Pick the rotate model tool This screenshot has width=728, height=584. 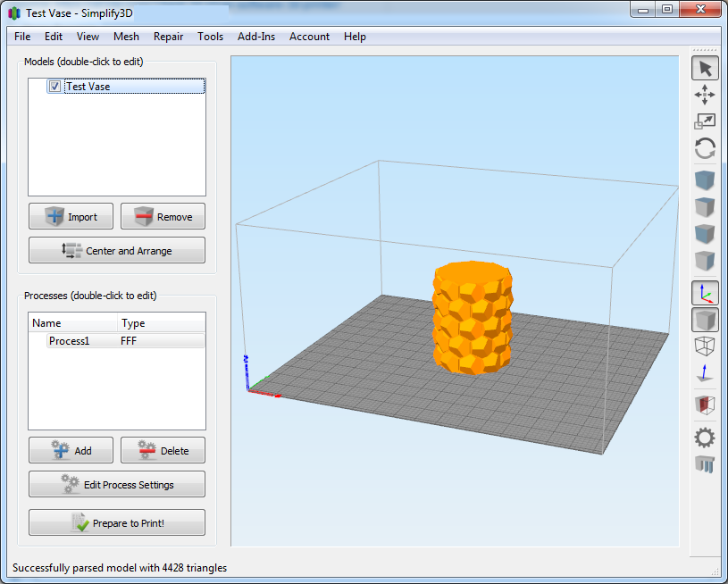pos(705,148)
